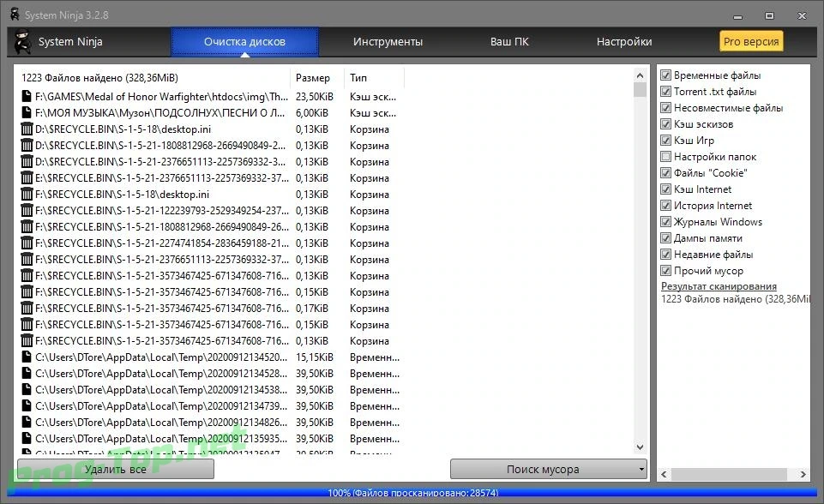824x504 pixels.
Task: Click file list scrollbar down arrow
Action: tap(640, 447)
